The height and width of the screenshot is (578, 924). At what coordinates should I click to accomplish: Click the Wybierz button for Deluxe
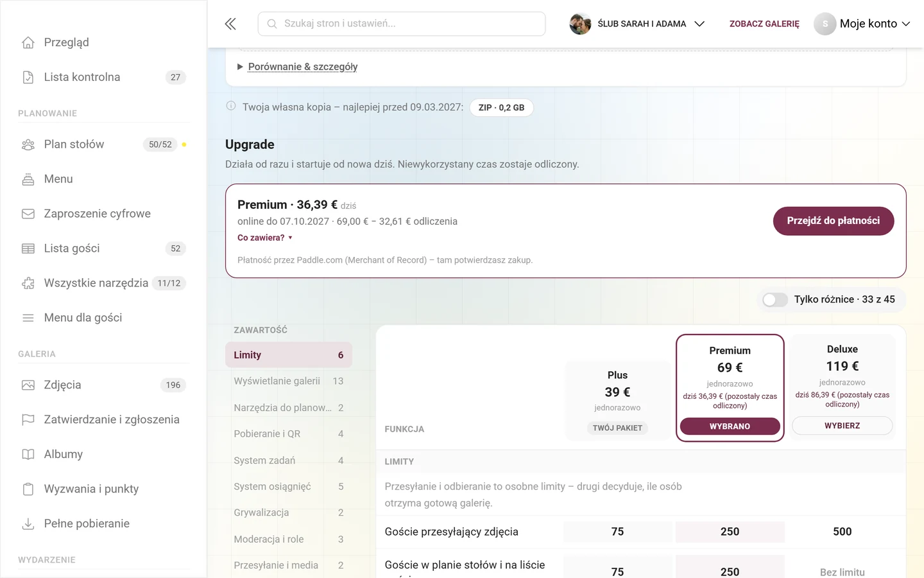(843, 426)
